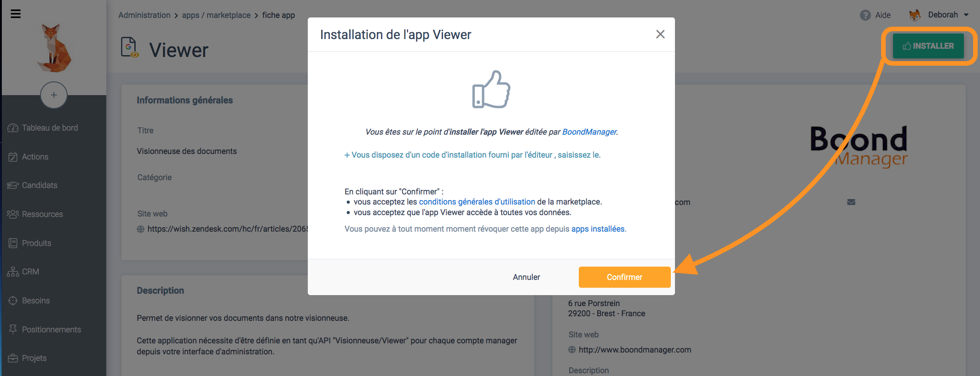Open the apps installées link

(x=598, y=229)
